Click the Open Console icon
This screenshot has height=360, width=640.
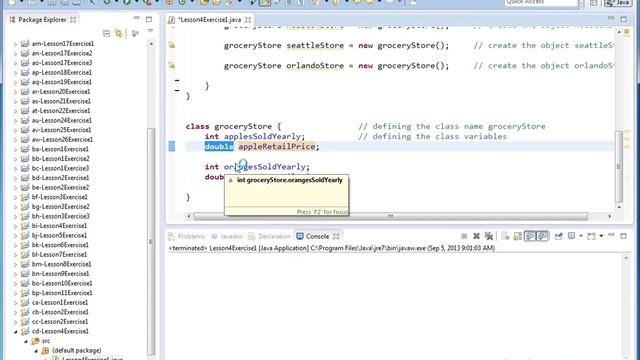pyautogui.click(x=591, y=236)
